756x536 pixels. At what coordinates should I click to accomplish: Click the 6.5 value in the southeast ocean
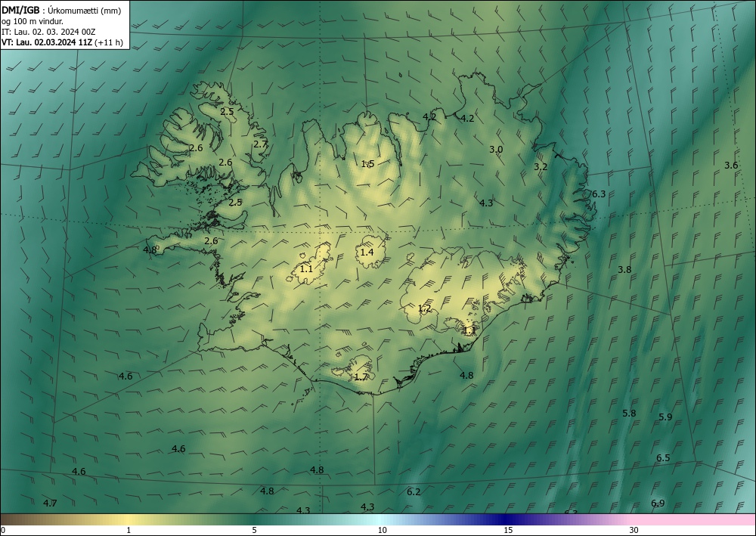pos(663,458)
